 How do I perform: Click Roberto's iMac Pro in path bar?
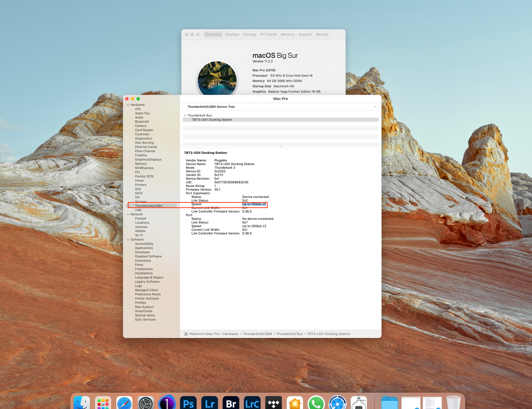(204, 334)
